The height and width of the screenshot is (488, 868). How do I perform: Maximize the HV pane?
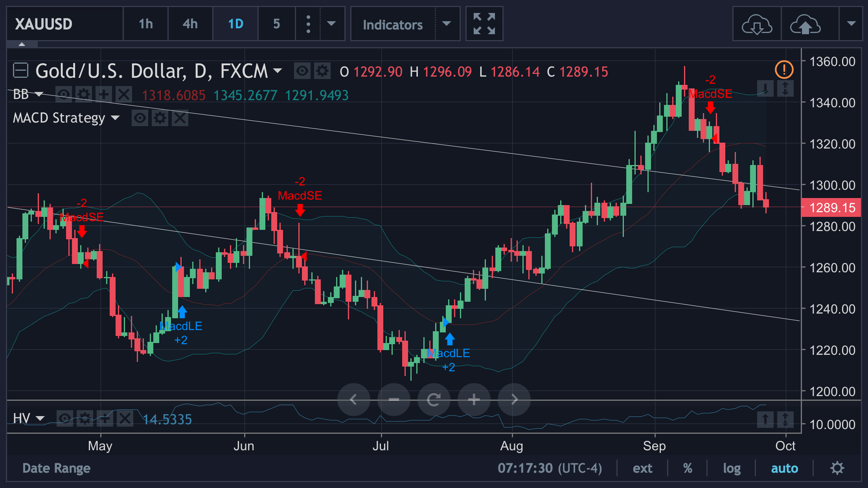(785, 419)
